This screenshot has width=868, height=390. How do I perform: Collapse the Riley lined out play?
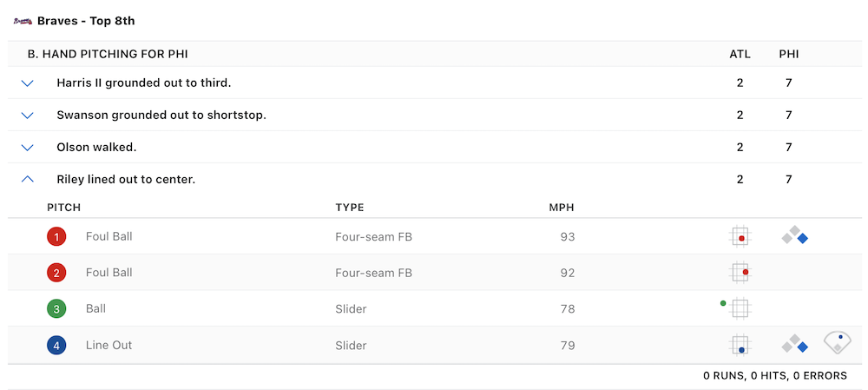(x=27, y=179)
